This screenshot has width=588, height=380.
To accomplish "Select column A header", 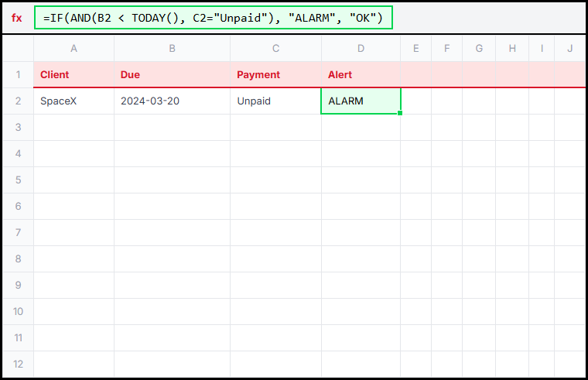I will tap(74, 49).
